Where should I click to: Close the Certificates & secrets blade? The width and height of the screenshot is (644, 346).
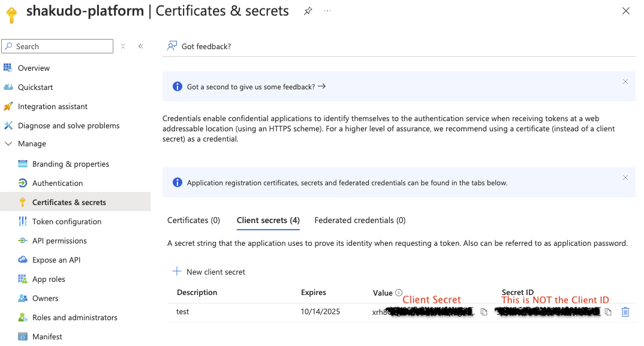click(625, 11)
